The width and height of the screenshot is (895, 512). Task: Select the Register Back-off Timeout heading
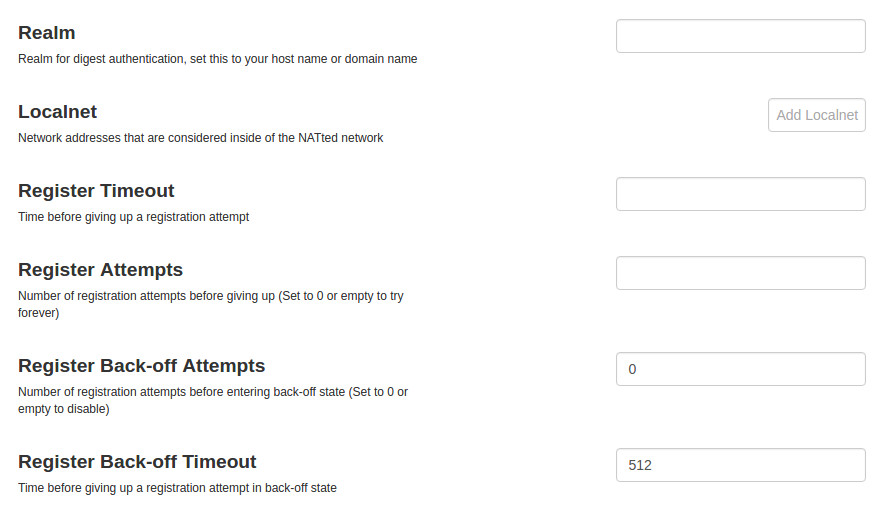tap(137, 462)
